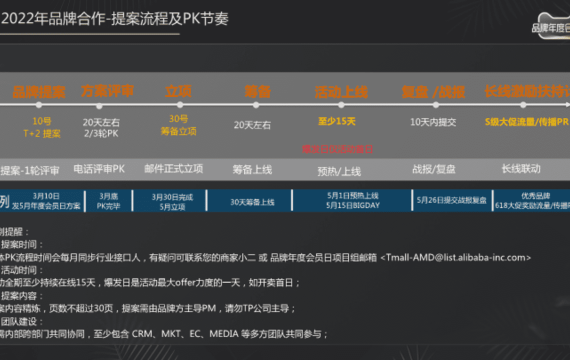Click the 预热/上线 stage label
The image size is (570, 360).
pyautogui.click(x=339, y=171)
